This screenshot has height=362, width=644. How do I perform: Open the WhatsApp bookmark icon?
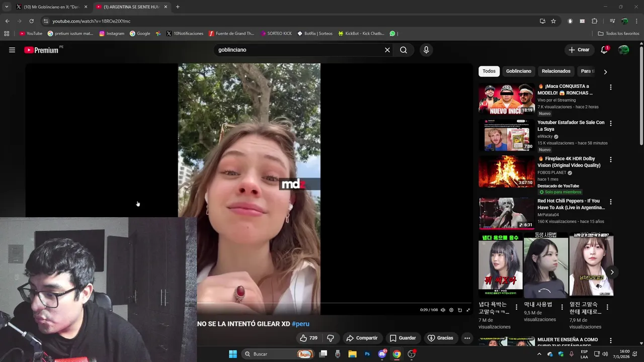[x=392, y=34]
